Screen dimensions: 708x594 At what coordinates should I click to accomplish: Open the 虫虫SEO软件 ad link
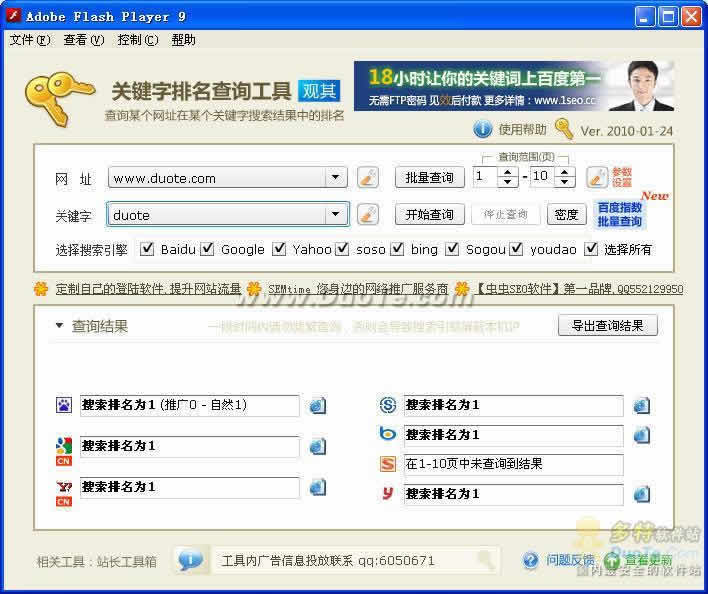click(579, 288)
